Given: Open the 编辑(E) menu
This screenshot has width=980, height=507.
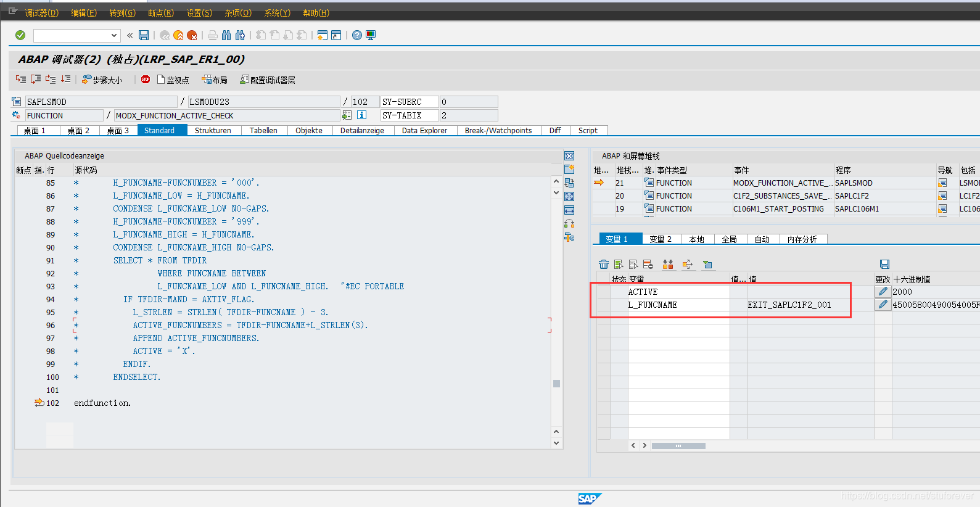Looking at the screenshot, I should click(84, 13).
